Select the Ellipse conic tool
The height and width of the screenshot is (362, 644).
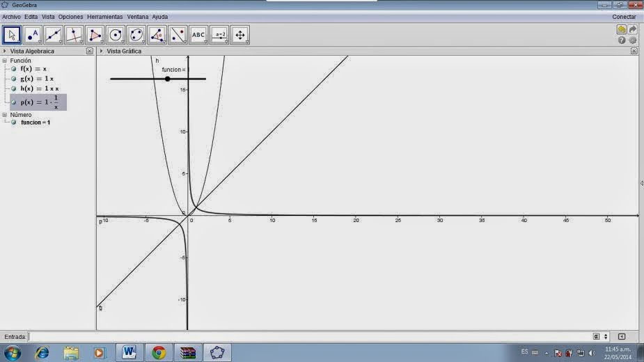coord(136,35)
